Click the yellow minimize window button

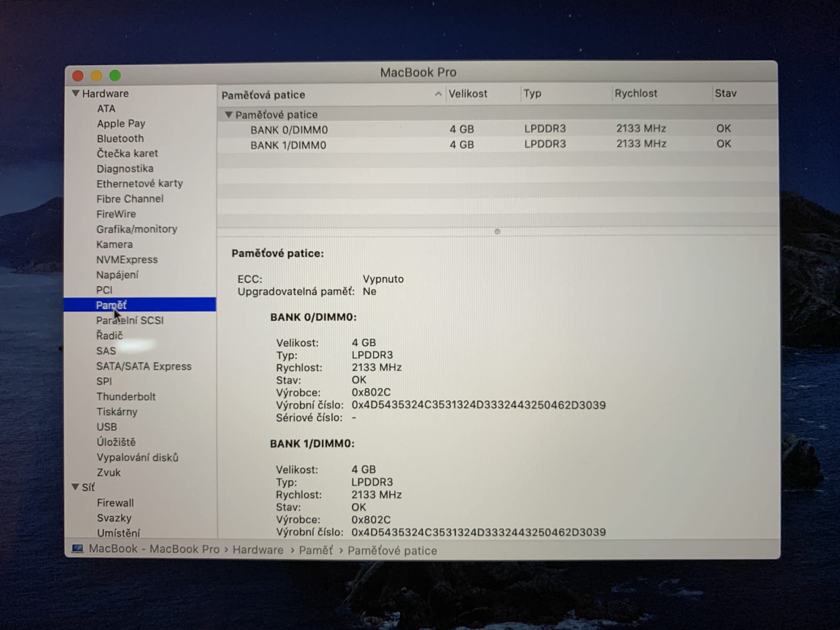96,76
